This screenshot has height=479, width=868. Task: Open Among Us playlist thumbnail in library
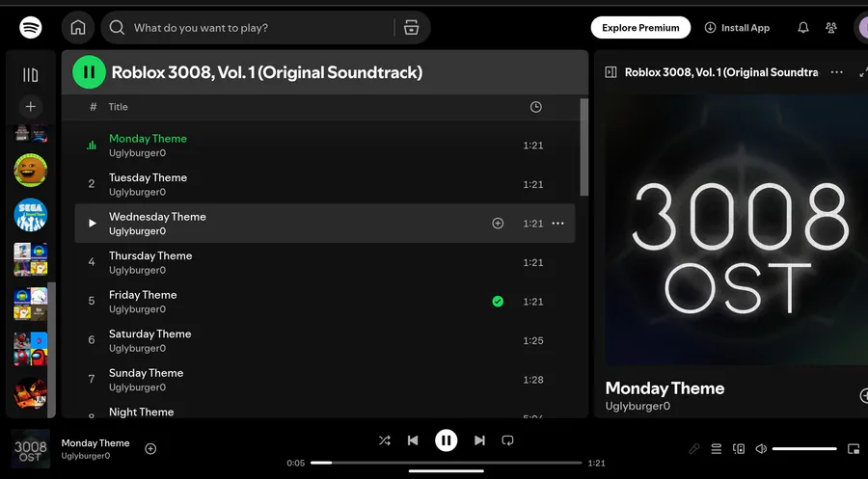pyautogui.click(x=31, y=349)
